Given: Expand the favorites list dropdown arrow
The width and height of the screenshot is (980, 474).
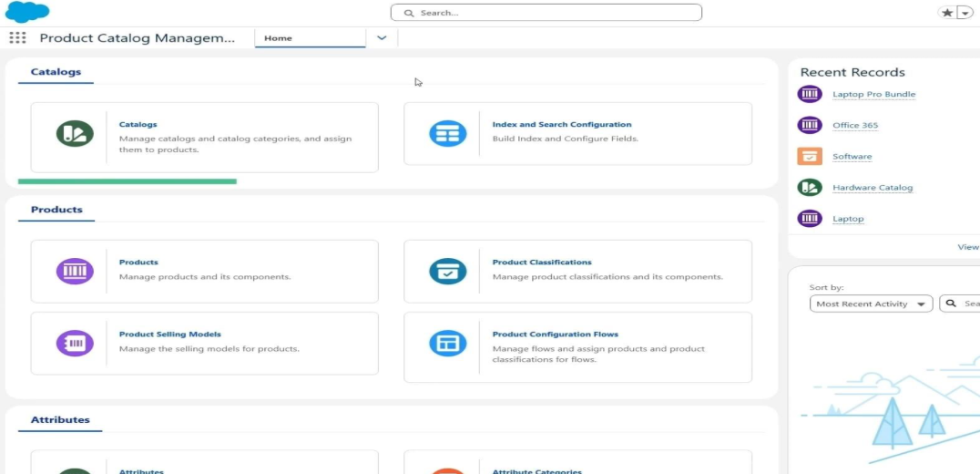Looking at the screenshot, I should tap(965, 13).
